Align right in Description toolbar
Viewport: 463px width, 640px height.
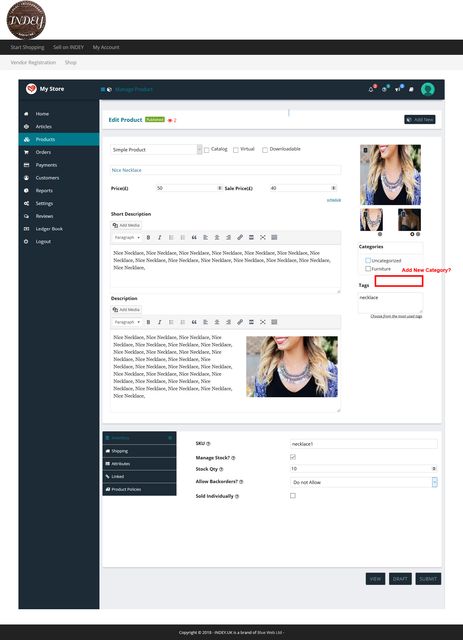pos(228,322)
